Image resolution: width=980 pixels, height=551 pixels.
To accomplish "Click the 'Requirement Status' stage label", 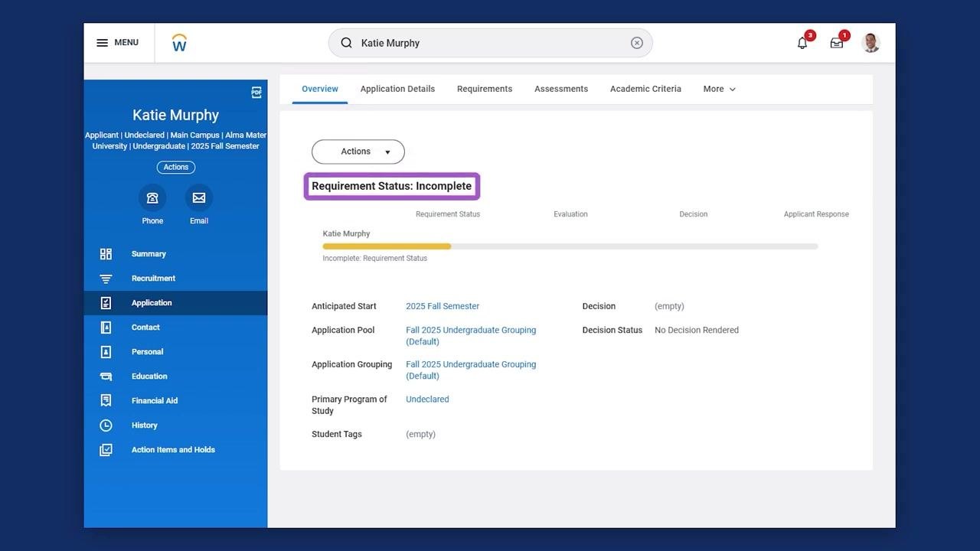I will (x=448, y=214).
